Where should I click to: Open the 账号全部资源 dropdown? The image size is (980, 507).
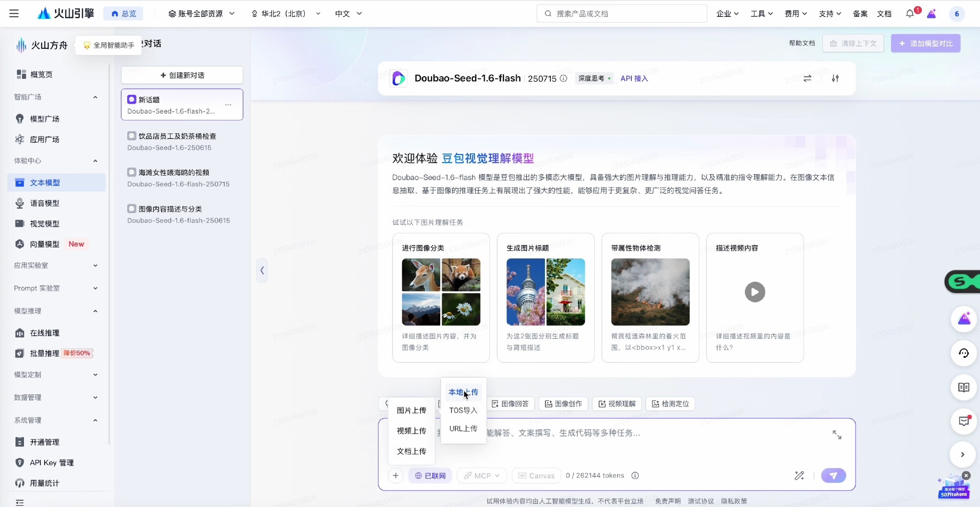(201, 14)
